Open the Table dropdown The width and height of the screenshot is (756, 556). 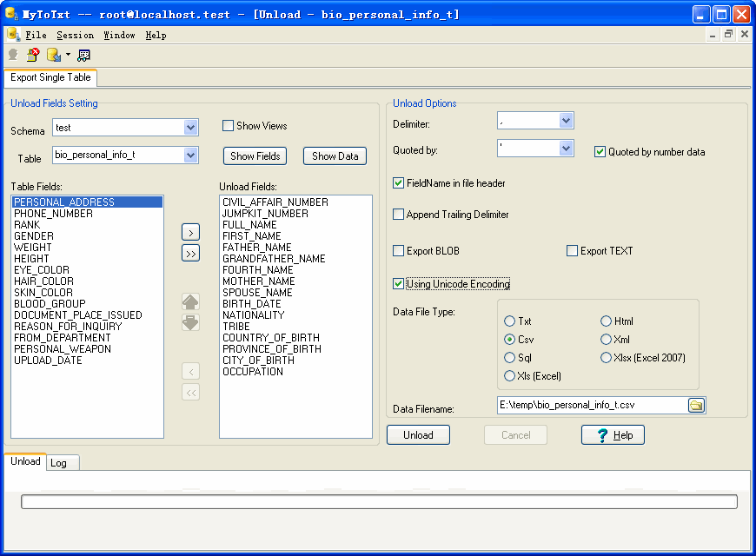click(191, 156)
